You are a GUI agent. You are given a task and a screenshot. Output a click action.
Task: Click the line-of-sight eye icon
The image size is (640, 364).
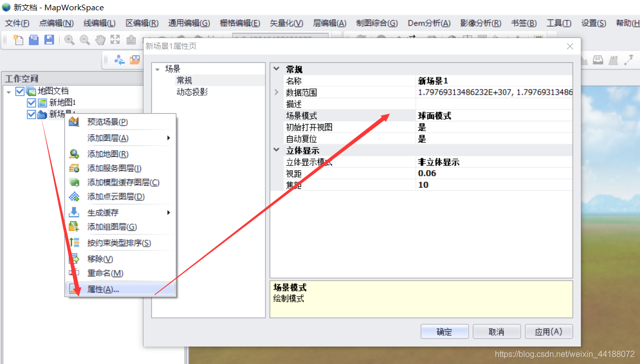[628, 60]
